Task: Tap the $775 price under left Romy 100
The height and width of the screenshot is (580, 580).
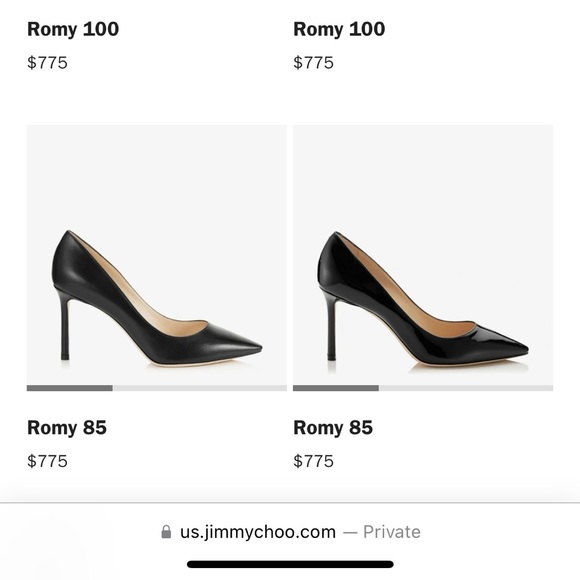Action: [x=47, y=63]
